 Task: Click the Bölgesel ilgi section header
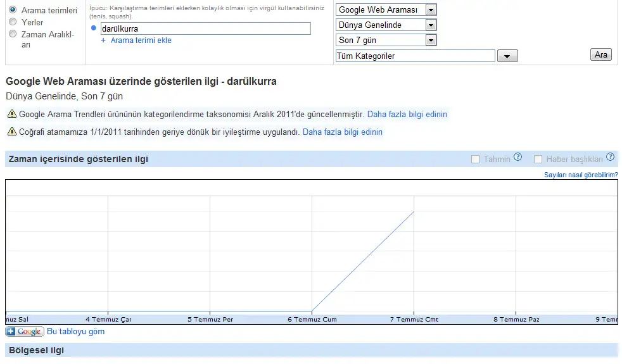click(x=36, y=351)
